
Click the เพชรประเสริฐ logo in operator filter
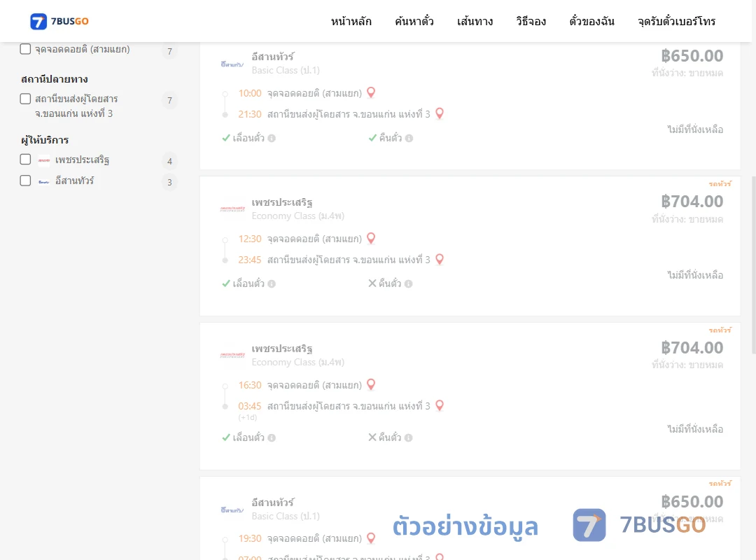[44, 160]
